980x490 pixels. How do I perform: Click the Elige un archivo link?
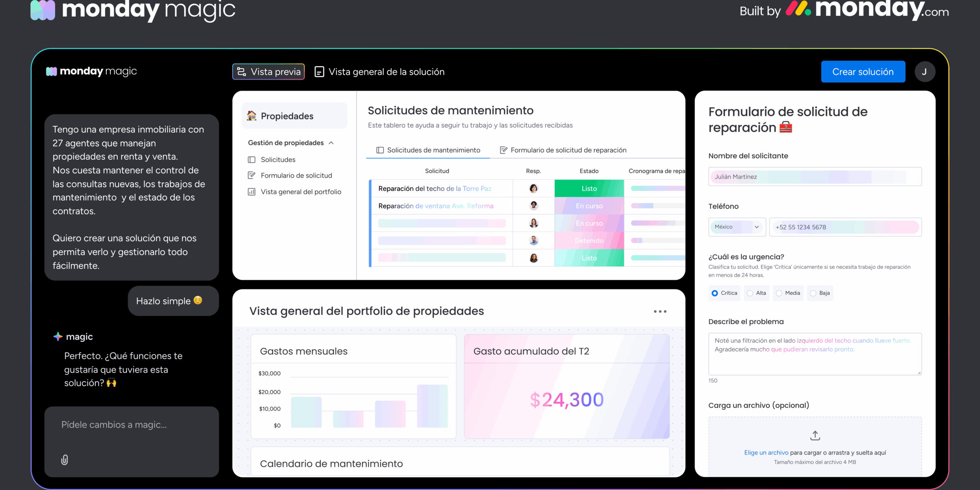pyautogui.click(x=766, y=452)
